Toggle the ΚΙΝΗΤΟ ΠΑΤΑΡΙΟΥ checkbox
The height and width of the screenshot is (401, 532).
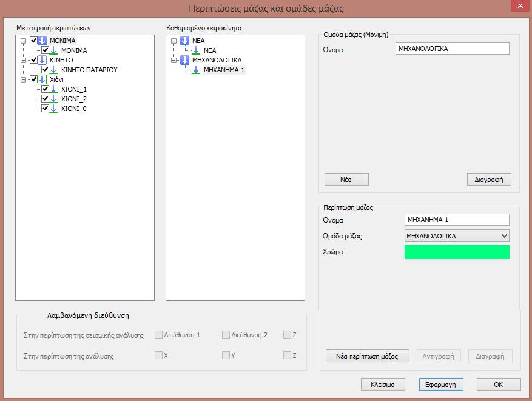(45, 70)
